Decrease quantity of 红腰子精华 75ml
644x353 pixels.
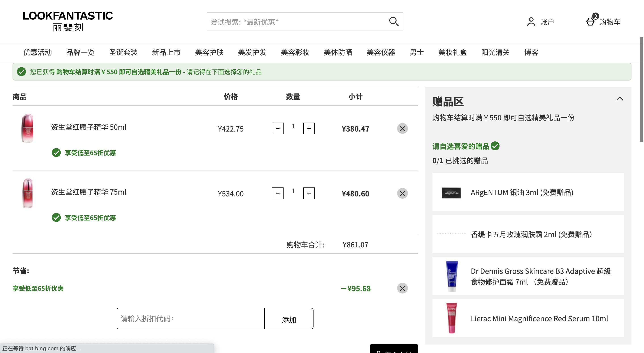coord(278,193)
